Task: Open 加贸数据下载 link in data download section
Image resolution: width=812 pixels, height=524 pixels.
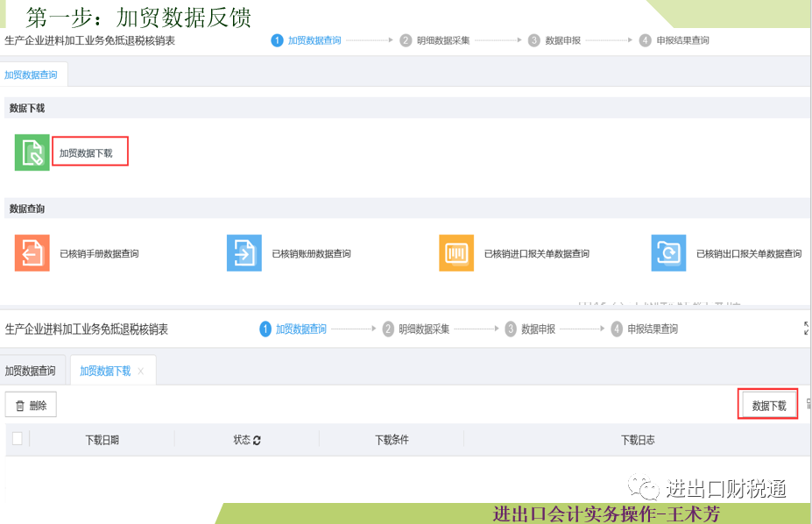Action: [86, 153]
